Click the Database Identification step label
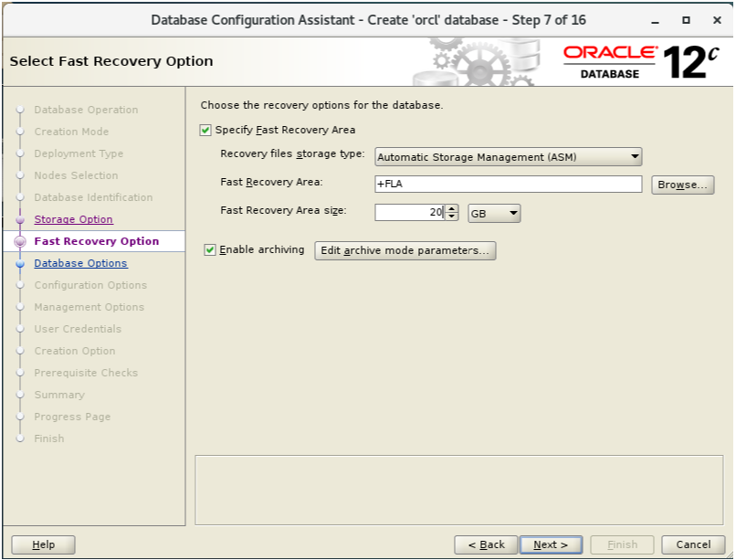736x560 pixels. click(93, 197)
